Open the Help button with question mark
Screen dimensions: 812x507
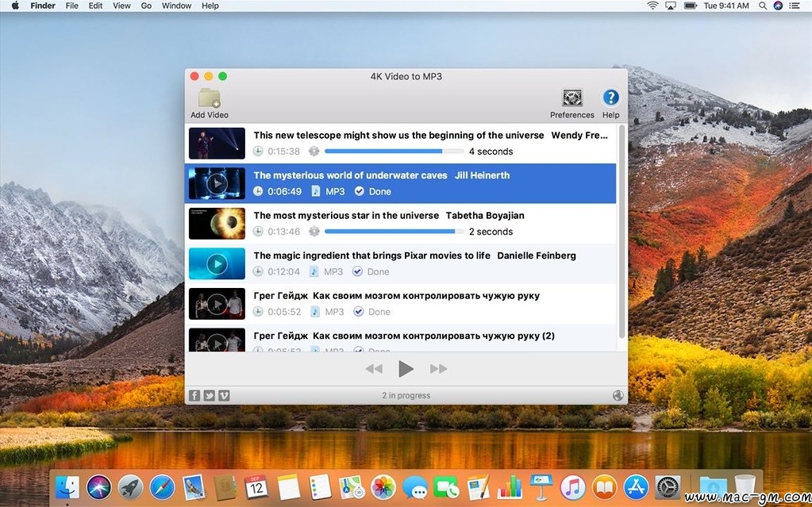coord(611,98)
